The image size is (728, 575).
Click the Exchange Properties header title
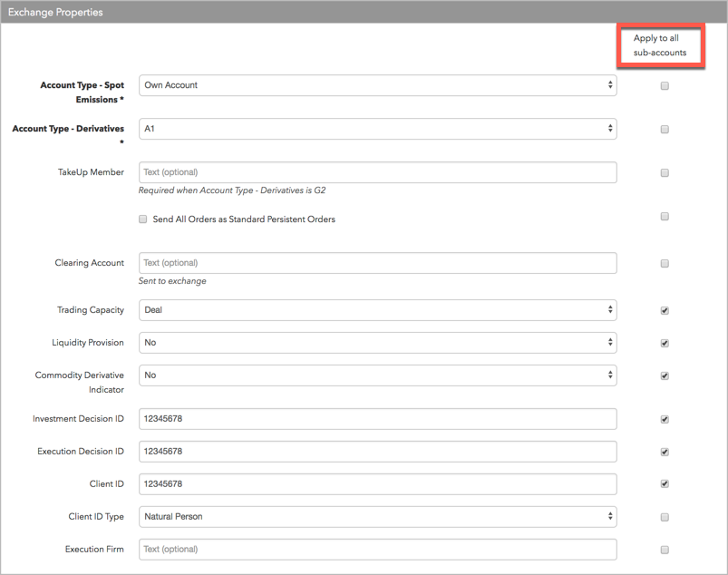click(55, 12)
